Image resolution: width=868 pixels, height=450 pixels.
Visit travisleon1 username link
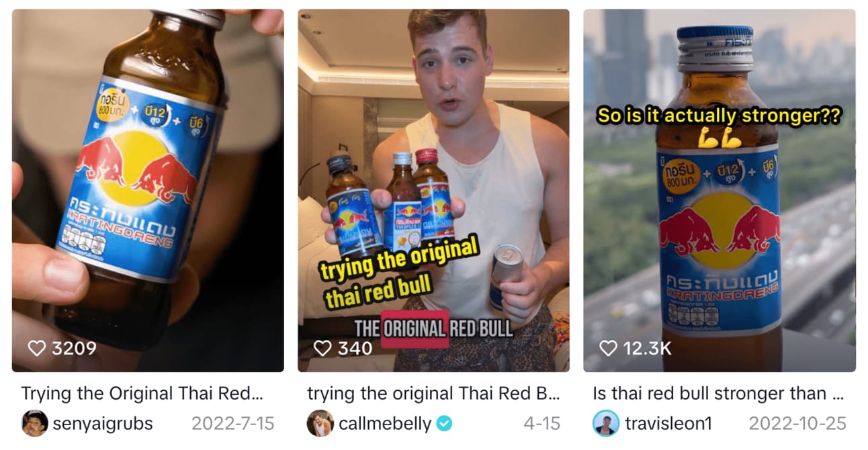[x=668, y=424]
